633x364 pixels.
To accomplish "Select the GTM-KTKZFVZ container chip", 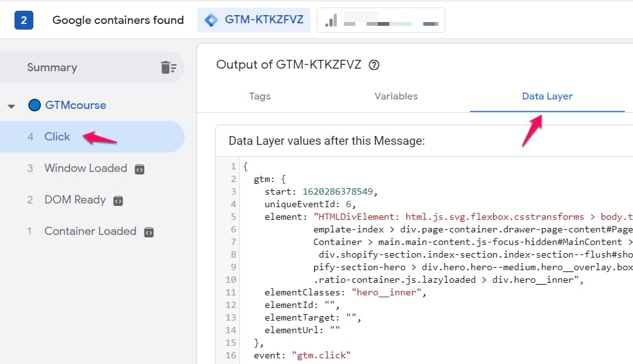I will (x=256, y=20).
